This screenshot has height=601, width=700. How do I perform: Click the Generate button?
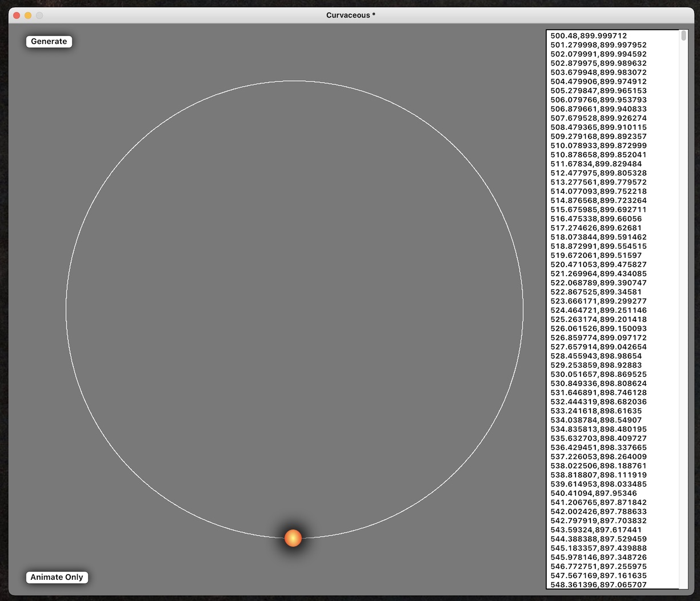tap(49, 42)
